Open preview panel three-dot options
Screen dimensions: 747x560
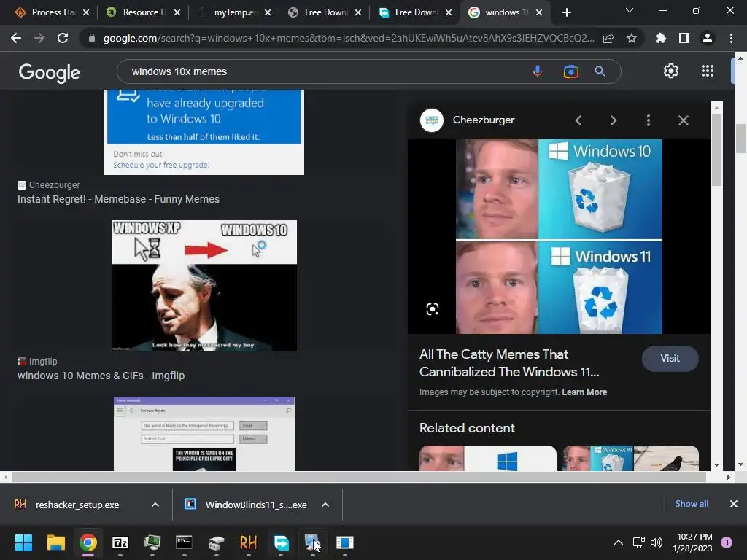[649, 120]
